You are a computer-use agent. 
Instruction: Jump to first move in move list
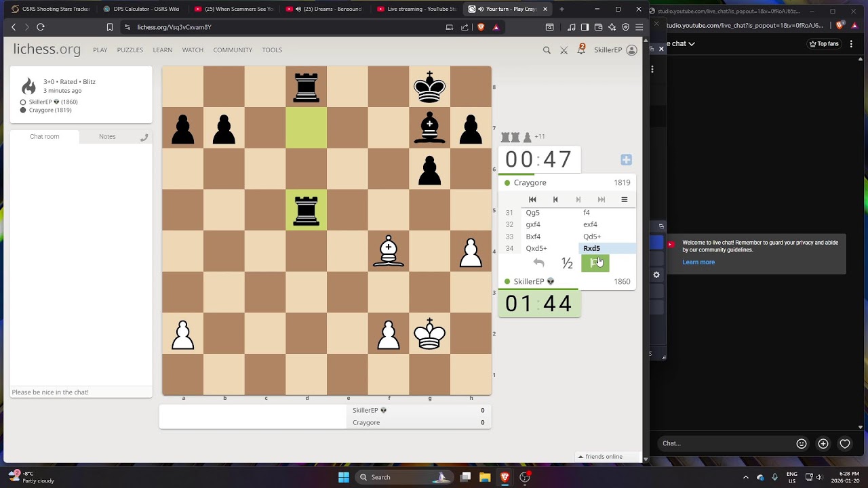(x=532, y=199)
